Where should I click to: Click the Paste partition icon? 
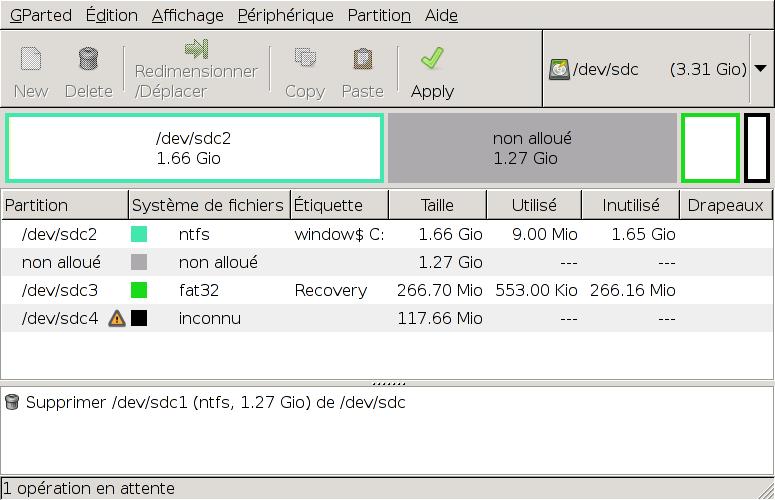click(362, 60)
